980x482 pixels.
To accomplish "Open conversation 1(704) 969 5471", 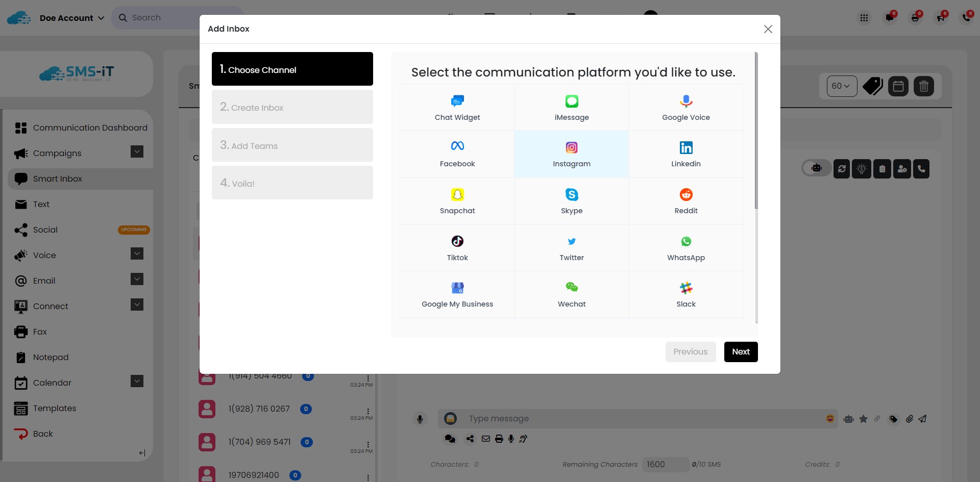I will pyautogui.click(x=259, y=442).
